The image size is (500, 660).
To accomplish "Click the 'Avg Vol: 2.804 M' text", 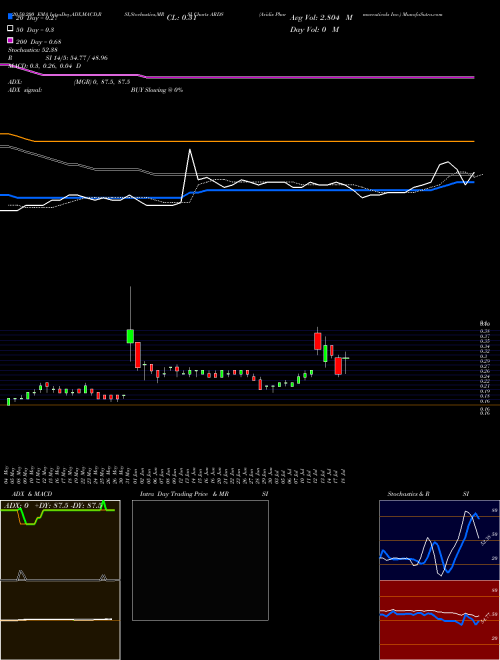I will pos(321,18).
